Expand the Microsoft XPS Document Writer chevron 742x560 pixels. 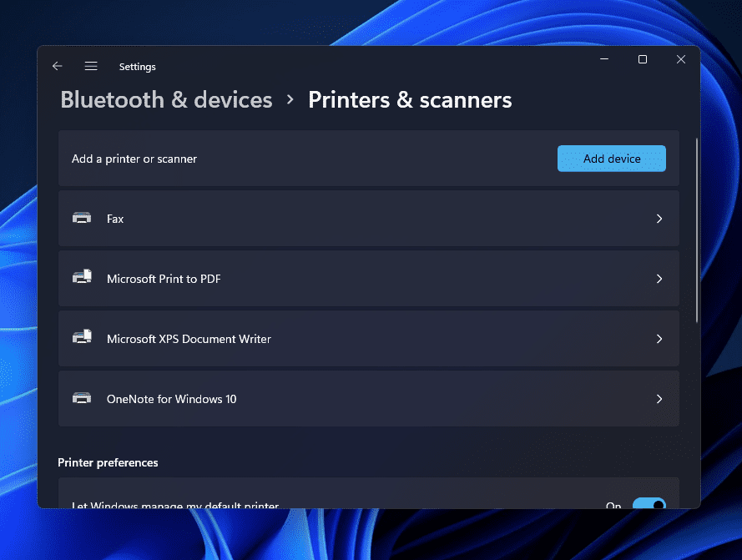(x=659, y=339)
